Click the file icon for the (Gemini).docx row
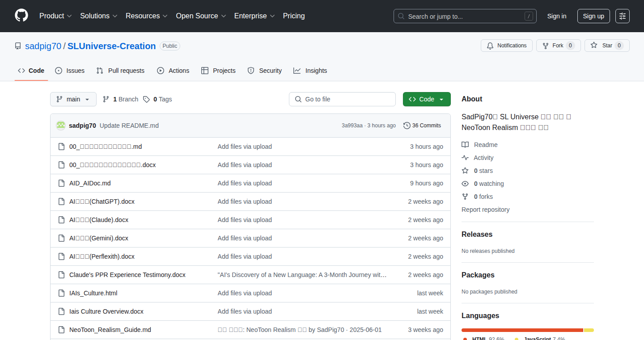Image resolution: width=644 pixels, height=340 pixels. (62, 238)
